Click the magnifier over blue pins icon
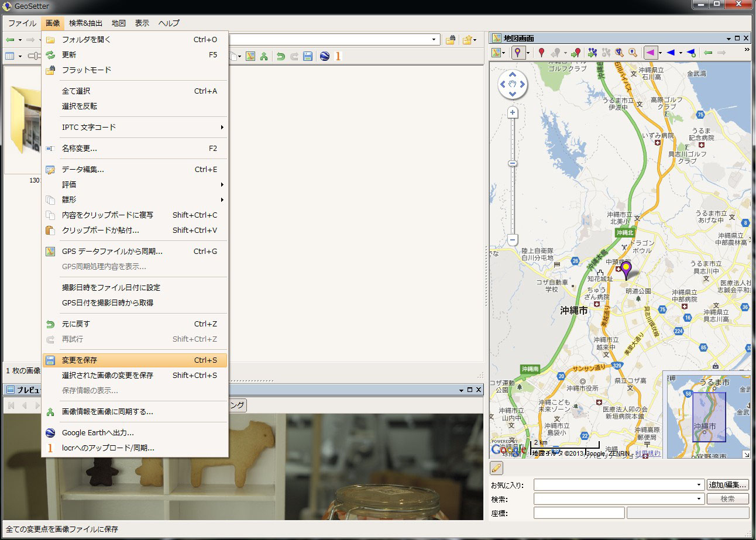 pyautogui.click(x=619, y=53)
